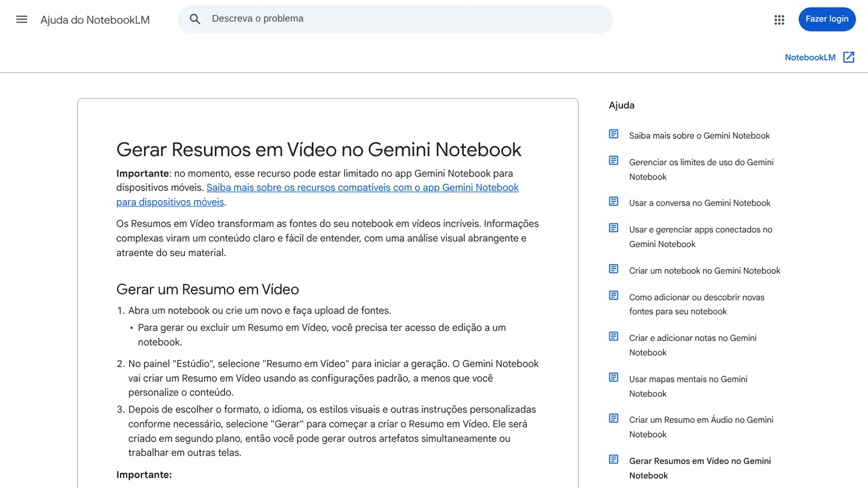Open 'Gerar Resumos em Vídeo no Gemini Notebook' sidebar link
Screen dimensions: 868x488
pos(700,468)
